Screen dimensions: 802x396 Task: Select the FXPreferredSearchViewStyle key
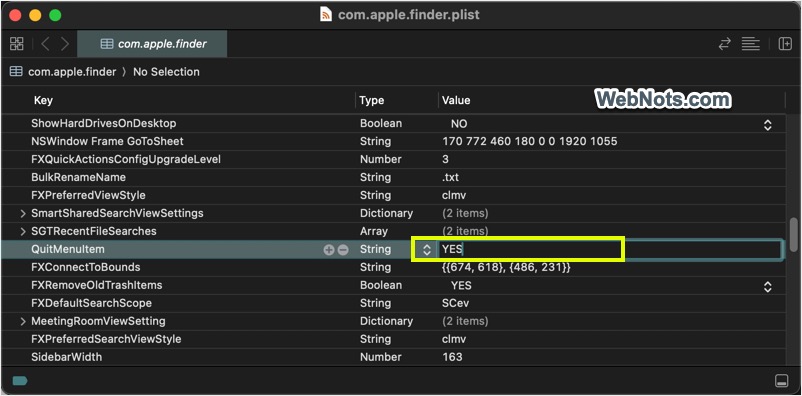pyautogui.click(x=106, y=339)
